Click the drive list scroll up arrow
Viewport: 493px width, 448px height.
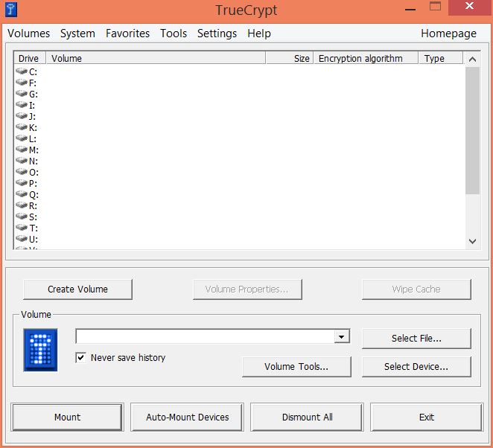click(472, 59)
